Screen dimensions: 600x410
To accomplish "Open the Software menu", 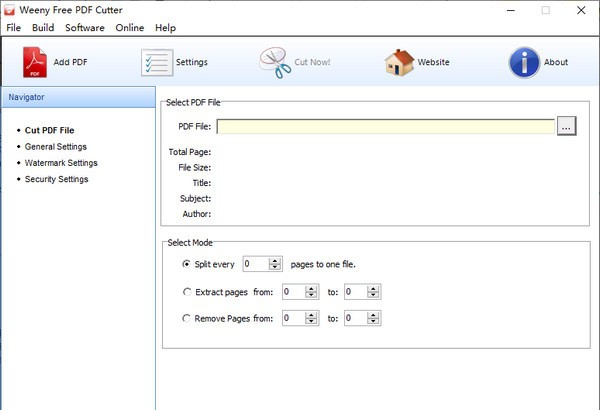I will click(85, 28).
